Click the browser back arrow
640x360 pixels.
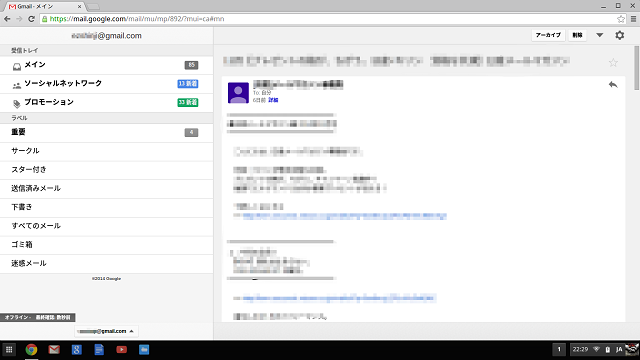pos(7,19)
